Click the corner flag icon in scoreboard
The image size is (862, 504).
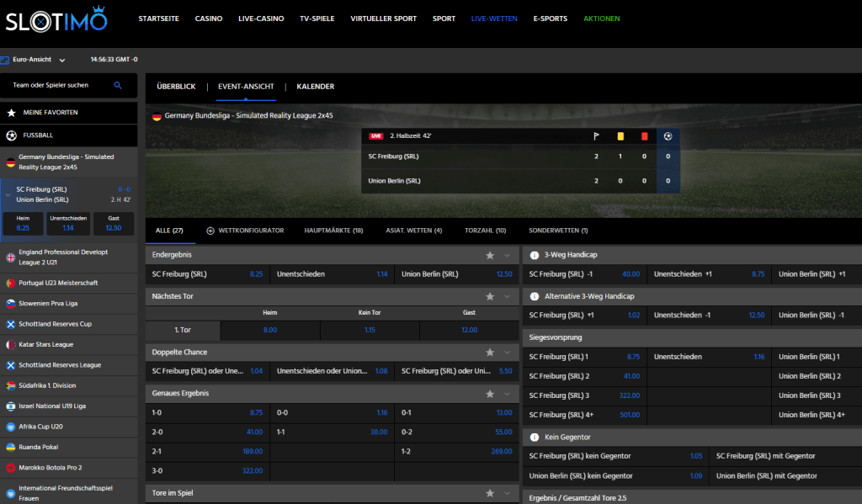coord(597,136)
